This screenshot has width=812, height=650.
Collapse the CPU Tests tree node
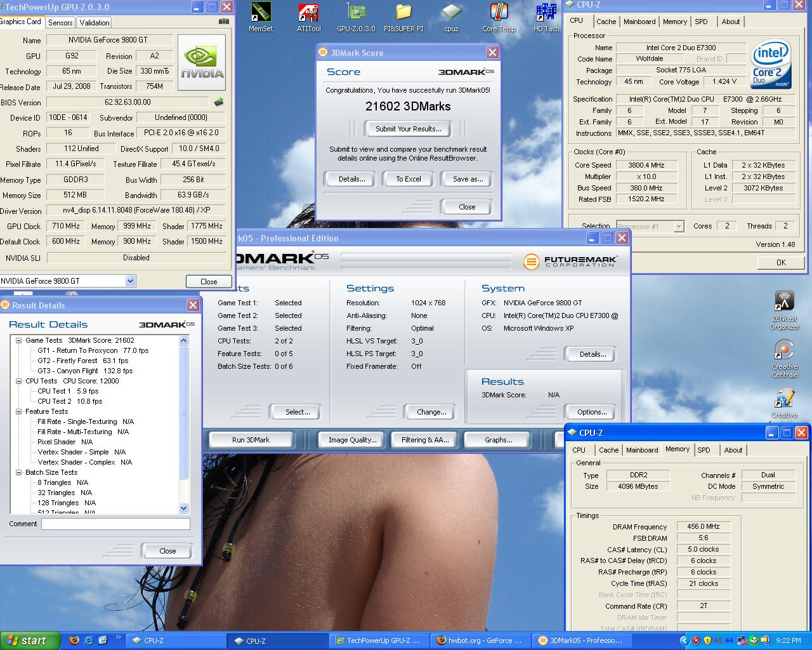19,381
